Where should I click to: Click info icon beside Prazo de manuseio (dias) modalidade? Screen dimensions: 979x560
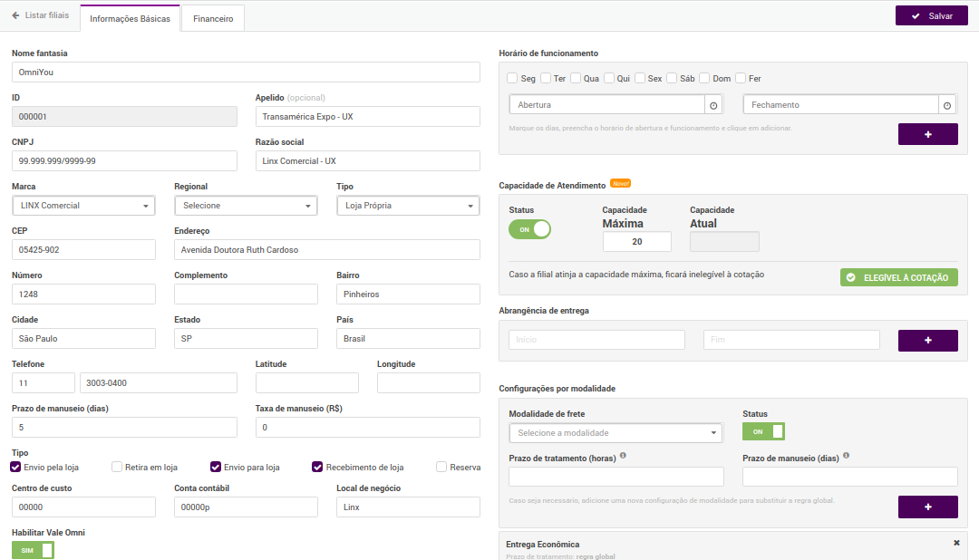[x=846, y=456]
